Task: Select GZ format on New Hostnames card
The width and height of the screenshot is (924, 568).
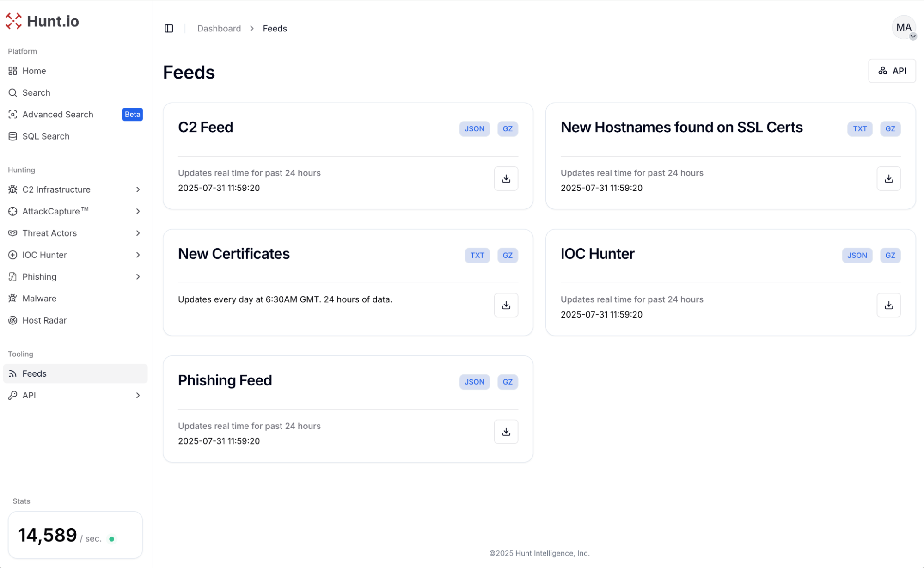Action: click(x=890, y=129)
